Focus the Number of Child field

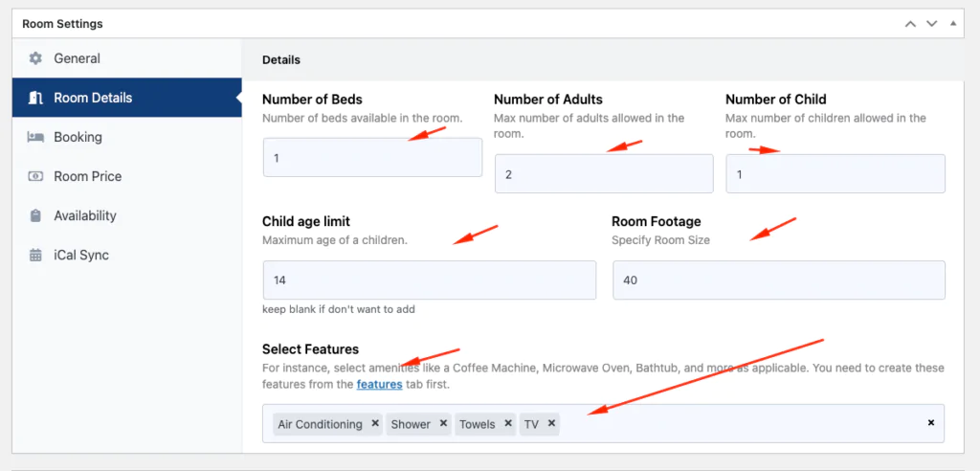835,174
